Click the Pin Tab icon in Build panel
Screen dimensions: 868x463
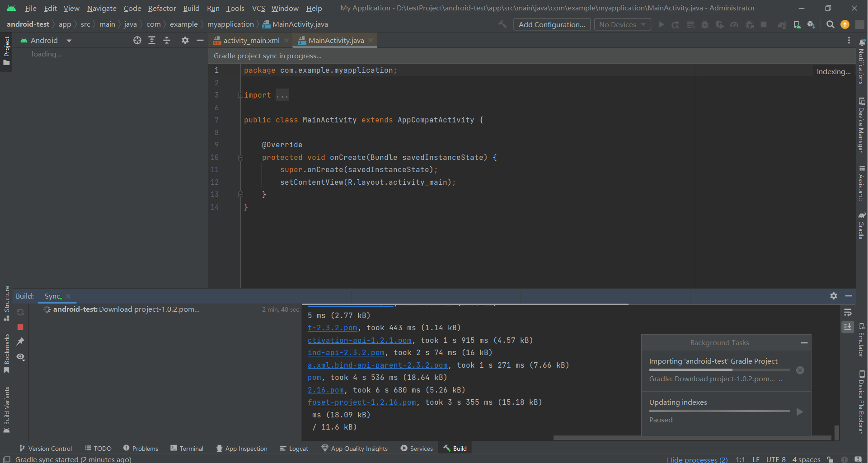pyautogui.click(x=20, y=341)
